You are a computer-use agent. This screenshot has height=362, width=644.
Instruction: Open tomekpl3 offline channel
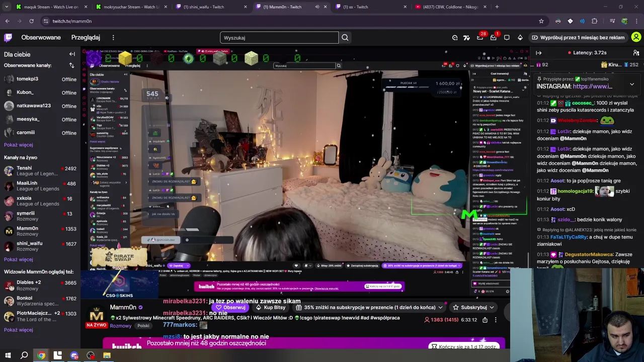click(40, 79)
